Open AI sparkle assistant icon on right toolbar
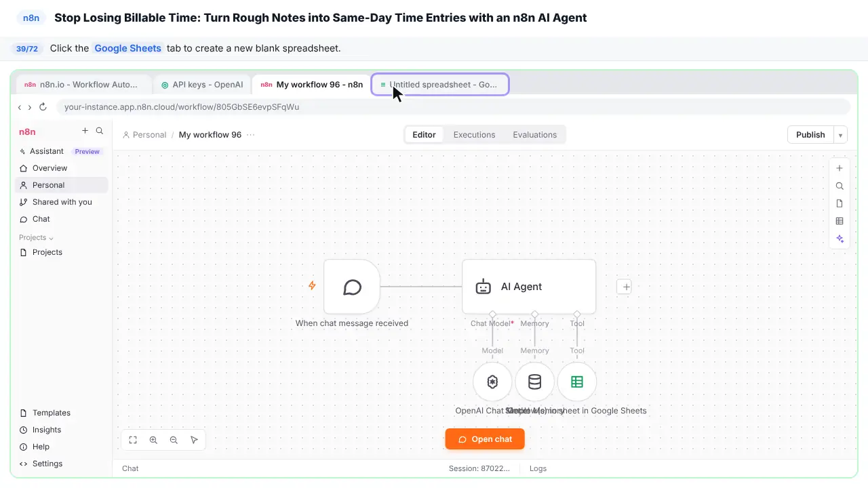Screen dimensions: 868x488 [x=840, y=239]
